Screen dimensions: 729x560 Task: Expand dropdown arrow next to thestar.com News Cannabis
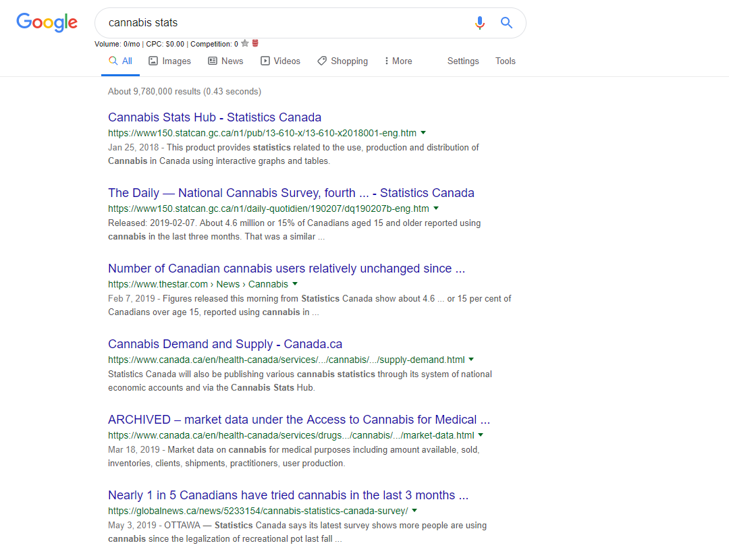point(295,284)
